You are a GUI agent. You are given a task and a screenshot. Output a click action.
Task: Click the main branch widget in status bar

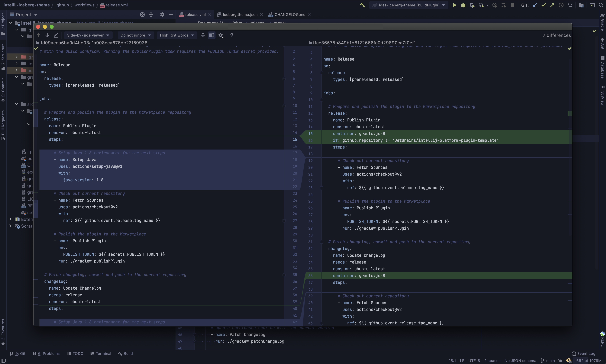tap(548, 361)
